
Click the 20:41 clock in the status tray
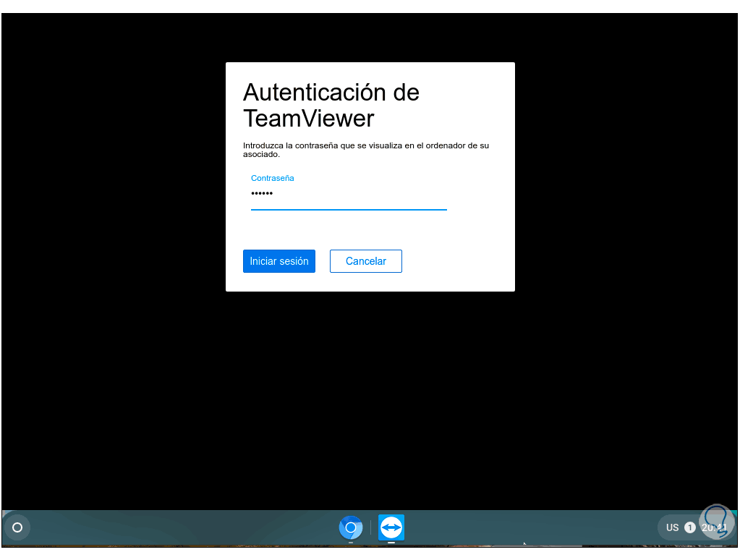[713, 527]
